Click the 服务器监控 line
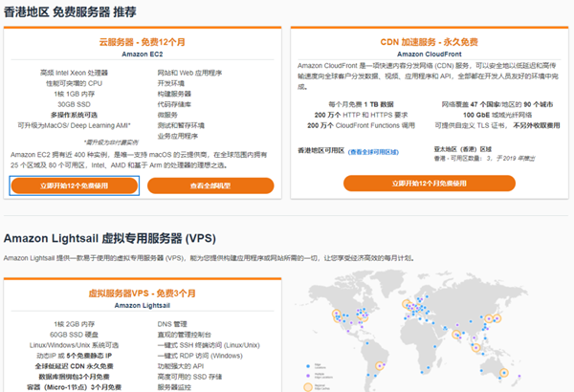 174,387
